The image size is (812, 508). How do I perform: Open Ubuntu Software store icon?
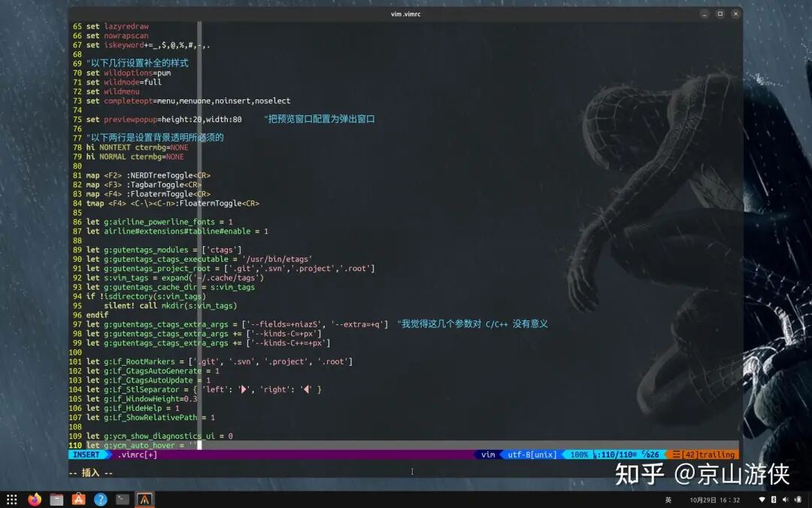(x=78, y=499)
